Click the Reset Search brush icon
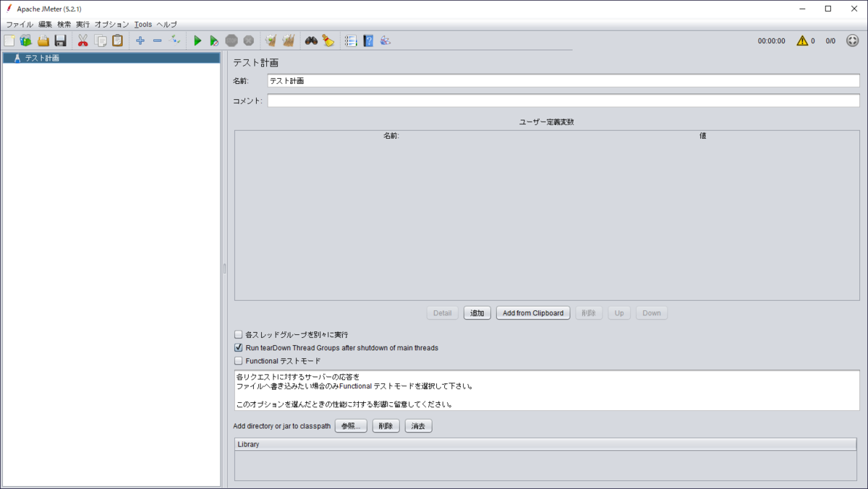This screenshot has width=868, height=489. point(328,41)
